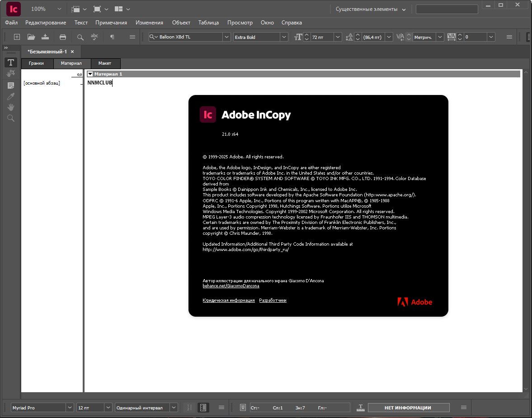Select the Hand tool
532x418 pixels.
click(x=11, y=107)
